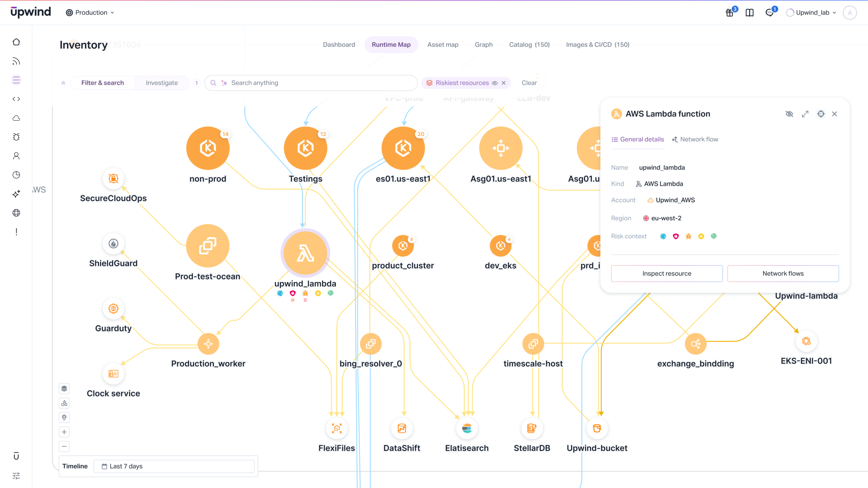Click the bug icon in the sidebar
Image resolution: width=868 pixels, height=488 pixels.
[x=16, y=137]
